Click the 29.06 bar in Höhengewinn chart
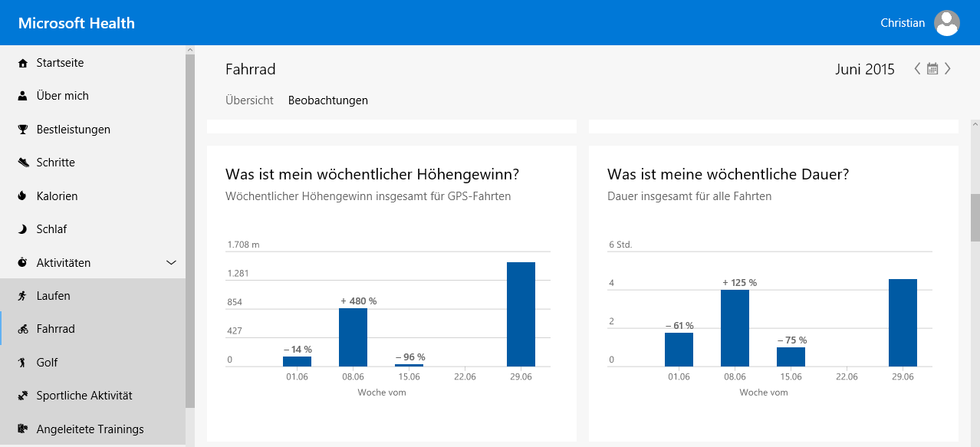980x447 pixels. (x=521, y=314)
